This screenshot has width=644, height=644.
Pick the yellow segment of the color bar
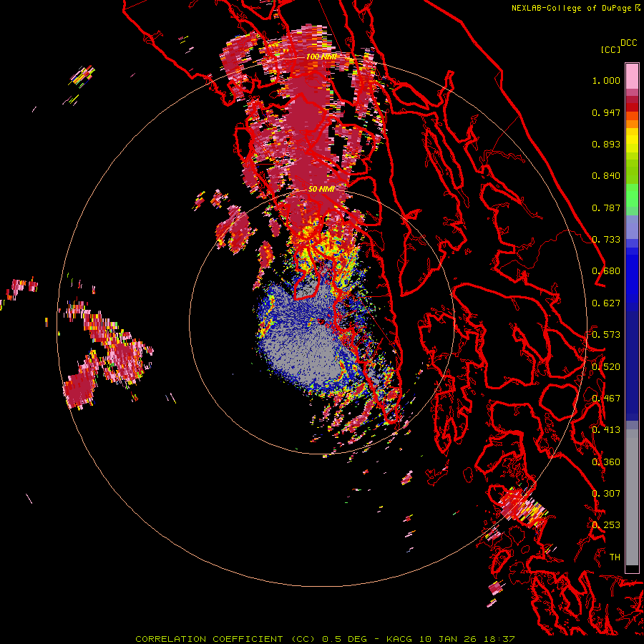632,142
